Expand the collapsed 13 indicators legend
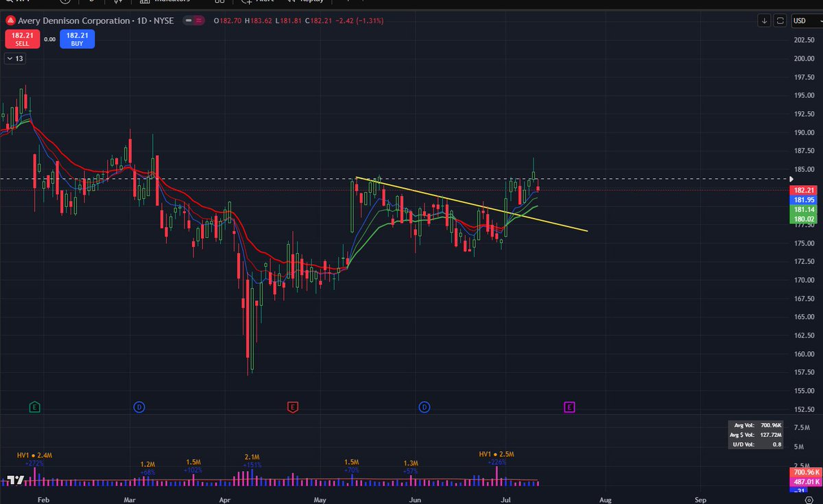 click(14, 59)
